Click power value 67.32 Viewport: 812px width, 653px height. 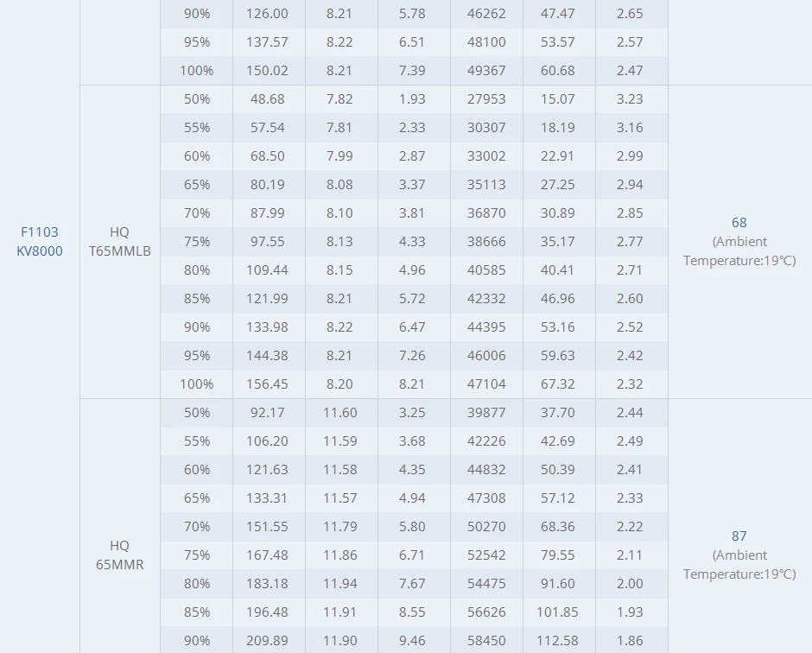pyautogui.click(x=558, y=384)
